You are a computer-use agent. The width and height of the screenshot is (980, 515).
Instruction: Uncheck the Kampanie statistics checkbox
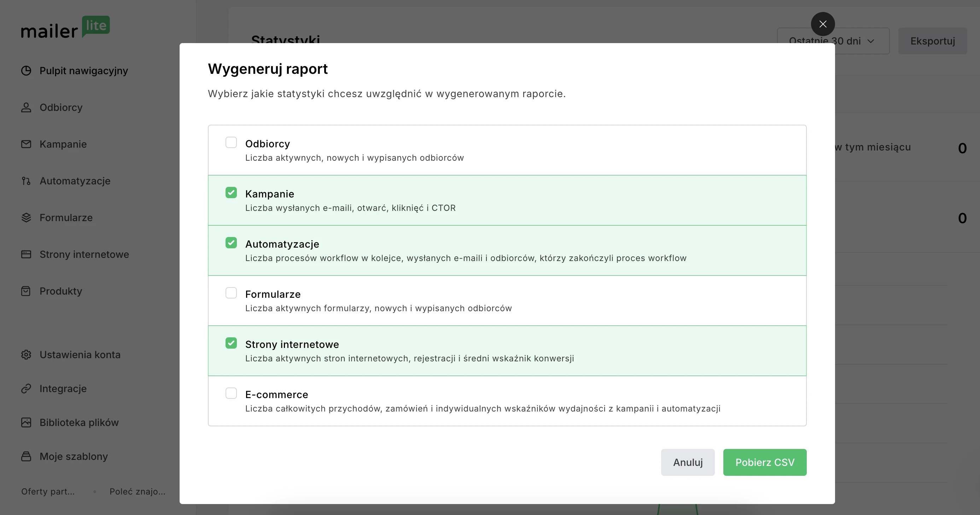231,193
